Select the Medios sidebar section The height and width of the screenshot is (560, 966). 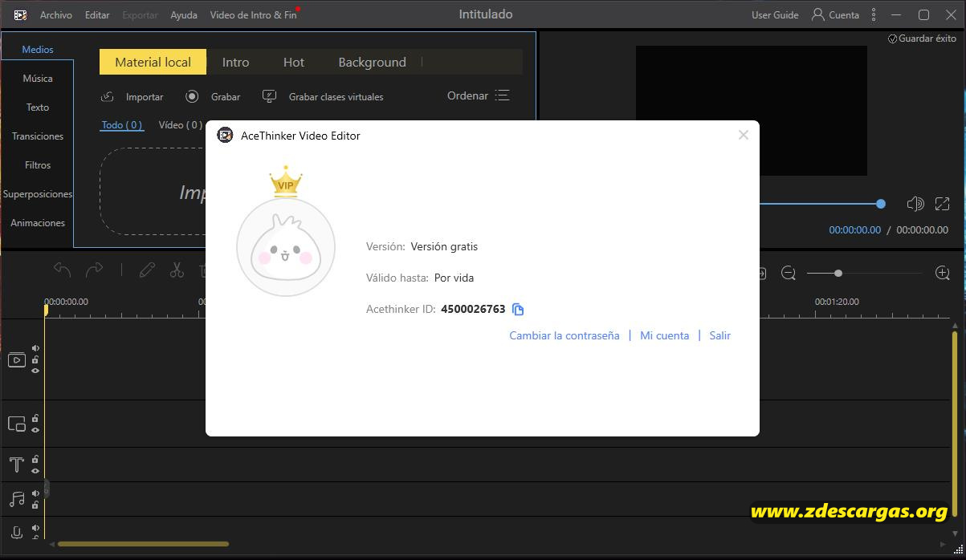tap(38, 49)
